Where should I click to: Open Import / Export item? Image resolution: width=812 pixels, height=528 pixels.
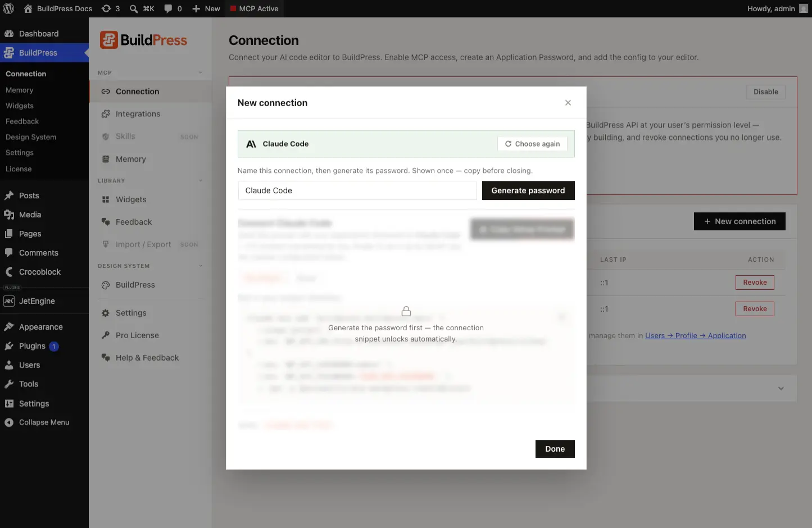151,244
